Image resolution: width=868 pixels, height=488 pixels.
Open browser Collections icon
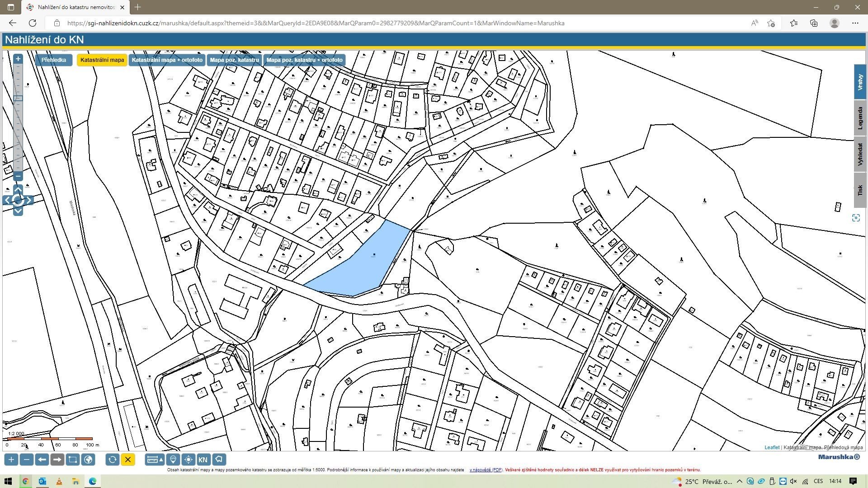(814, 23)
